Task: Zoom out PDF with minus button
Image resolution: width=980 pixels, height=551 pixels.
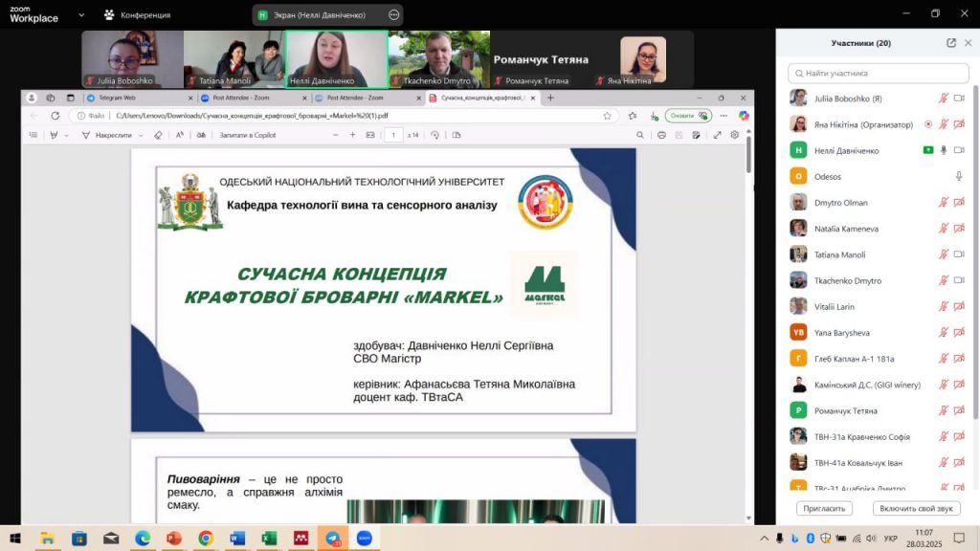Action: pyautogui.click(x=336, y=135)
